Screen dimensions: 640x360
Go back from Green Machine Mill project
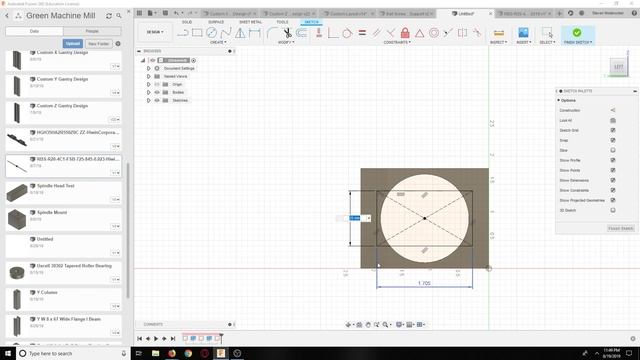pyautogui.click(x=7, y=16)
